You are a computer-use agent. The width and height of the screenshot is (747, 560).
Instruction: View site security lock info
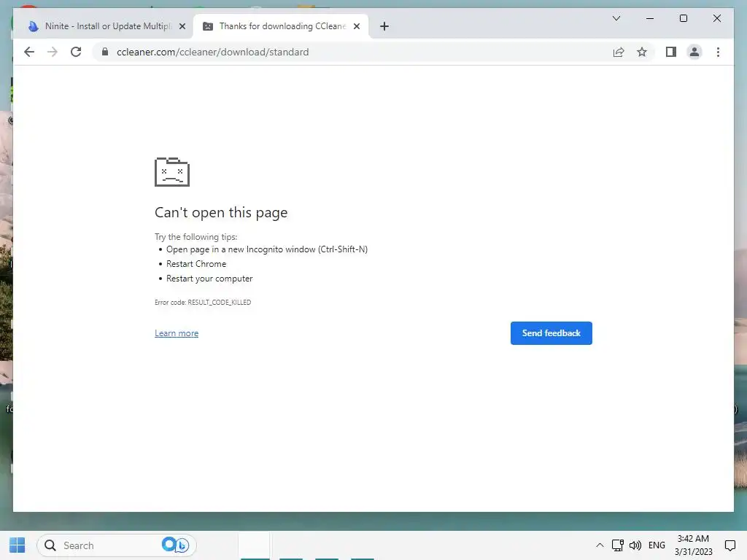click(x=105, y=52)
